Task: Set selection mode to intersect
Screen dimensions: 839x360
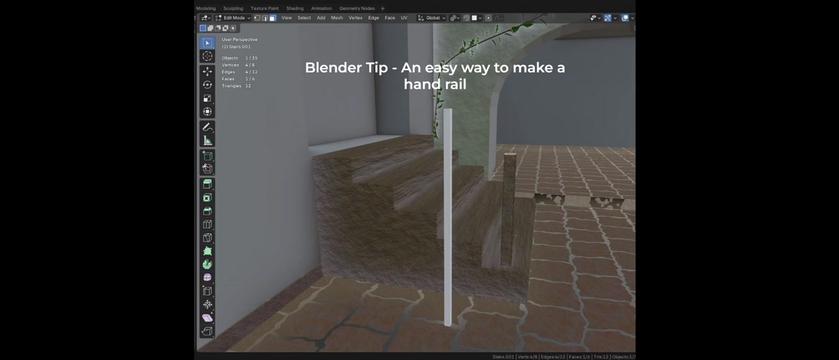Action: click(x=233, y=28)
